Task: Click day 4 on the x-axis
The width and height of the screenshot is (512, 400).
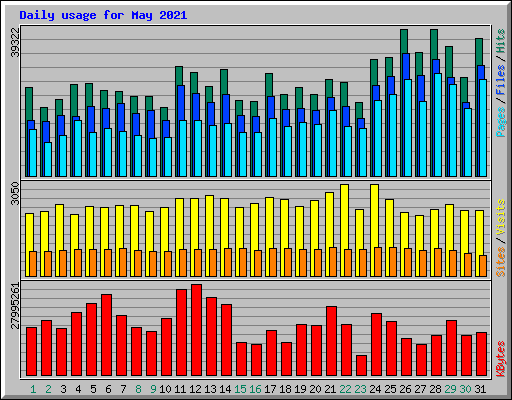Action: 78,389
